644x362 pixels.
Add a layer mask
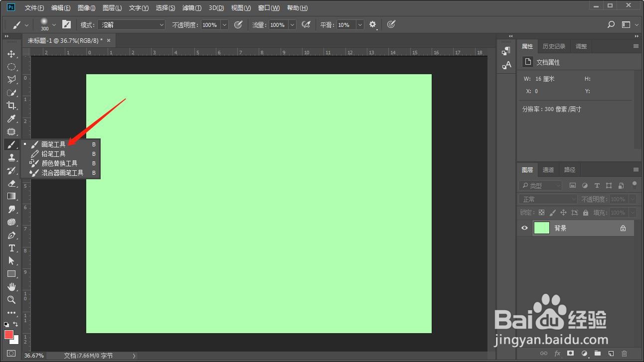tap(571, 354)
